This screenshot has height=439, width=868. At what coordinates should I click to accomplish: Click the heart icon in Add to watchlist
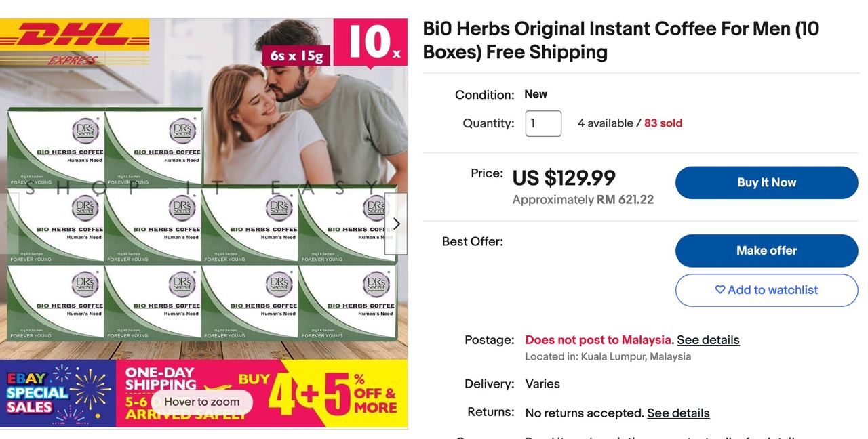click(x=720, y=290)
